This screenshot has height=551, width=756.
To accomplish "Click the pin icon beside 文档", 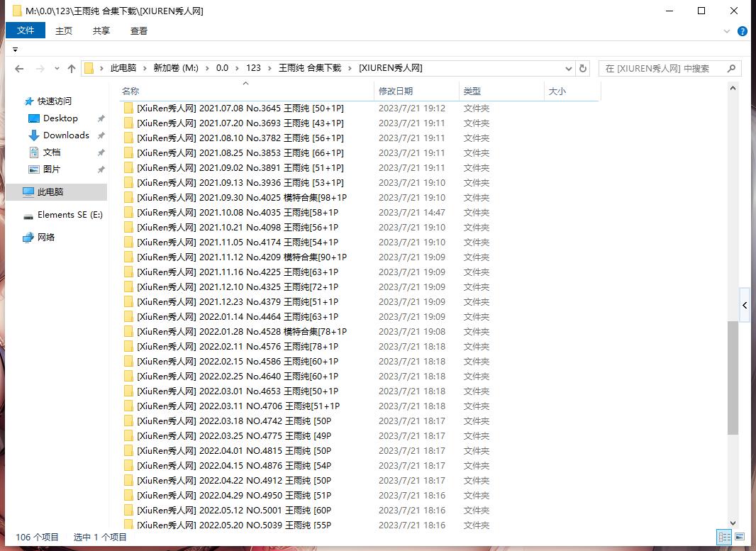I will coord(101,152).
